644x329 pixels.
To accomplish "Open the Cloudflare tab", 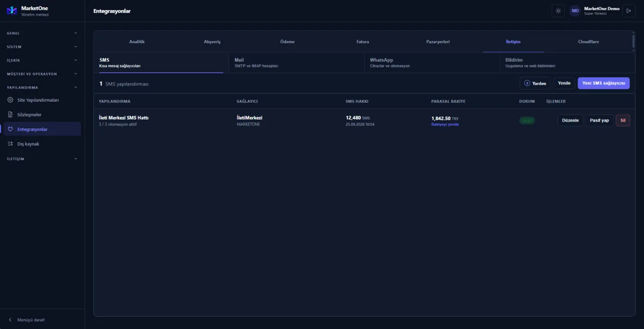I will pos(589,42).
